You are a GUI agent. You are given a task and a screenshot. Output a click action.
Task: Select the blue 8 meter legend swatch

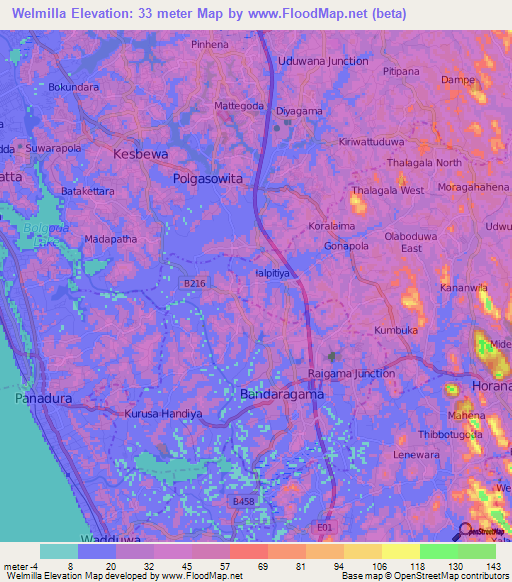pyautogui.click(x=97, y=551)
